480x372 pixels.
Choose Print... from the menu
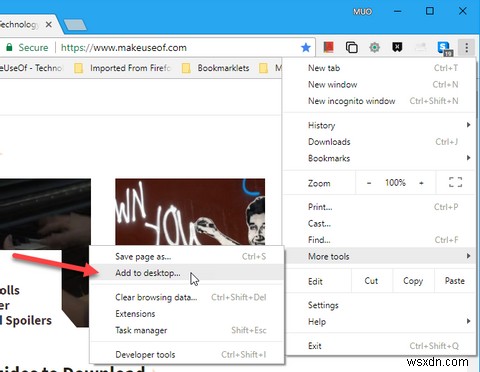click(379, 207)
